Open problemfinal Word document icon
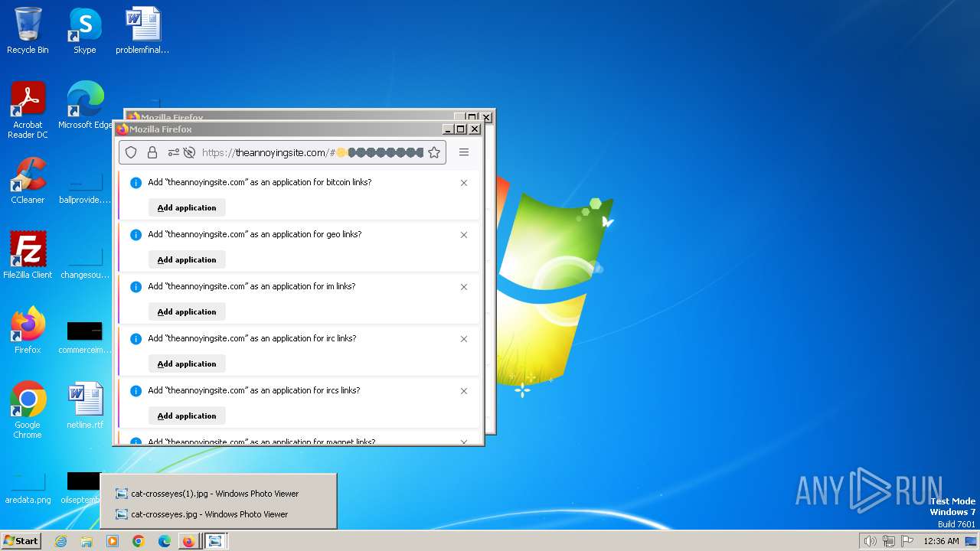 142,31
